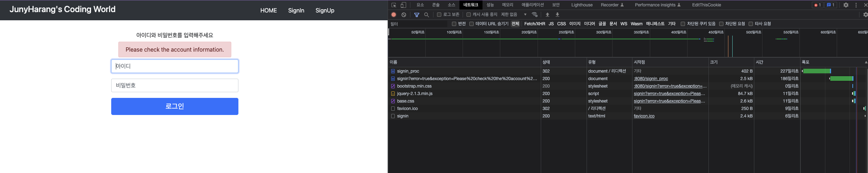Switch to the 소스 tab

tap(452, 5)
